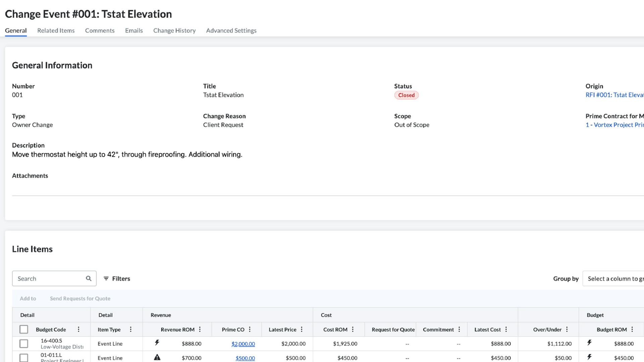The height and width of the screenshot is (362, 644).
Task: Open the Budget Code column options menu
Action: point(78,329)
